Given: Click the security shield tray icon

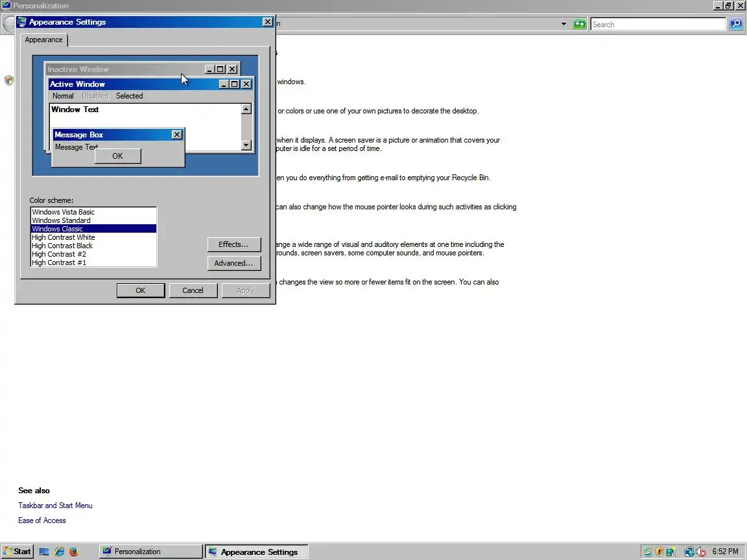Looking at the screenshot, I should [659, 552].
